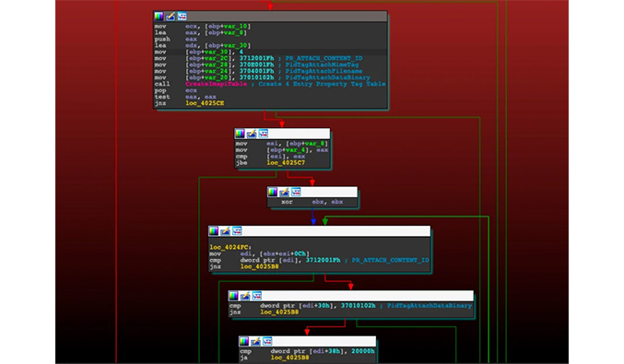Click pencil icon on 'xor ebx' block
Viewport: 624px width, 364px height.
click(x=284, y=193)
